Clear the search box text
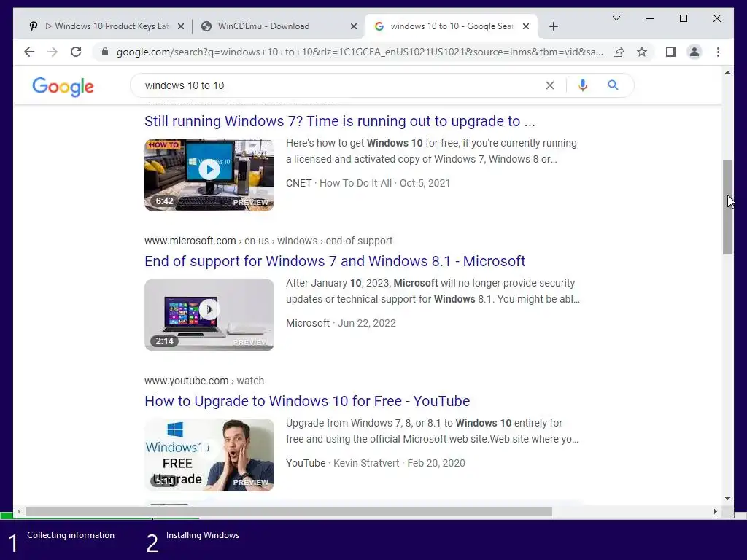Screen dimensions: 747x560 click(x=550, y=85)
